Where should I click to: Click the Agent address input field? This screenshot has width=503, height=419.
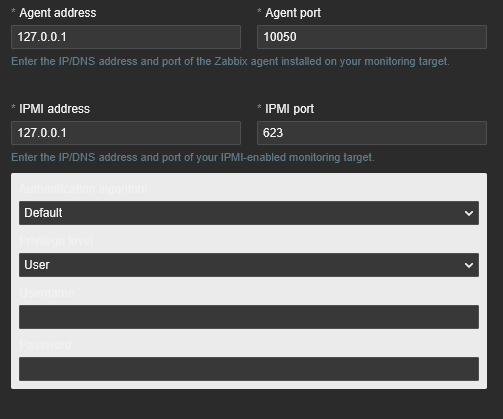pyautogui.click(x=126, y=37)
